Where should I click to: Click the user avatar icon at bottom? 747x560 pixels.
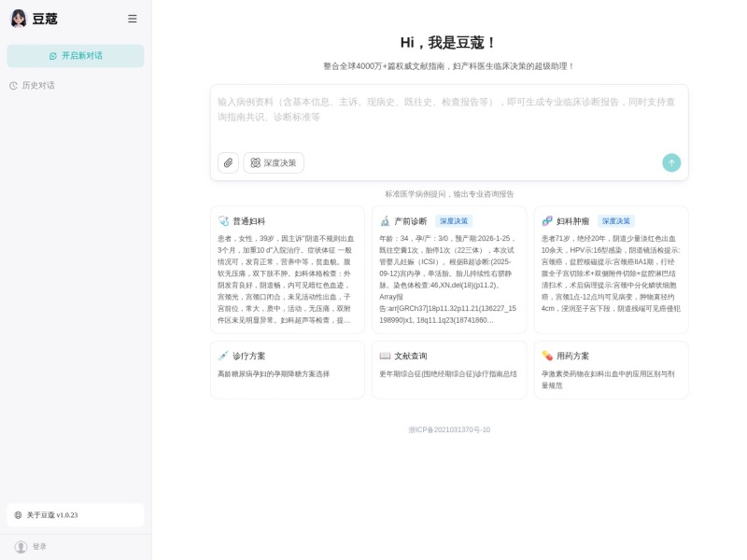point(21,547)
